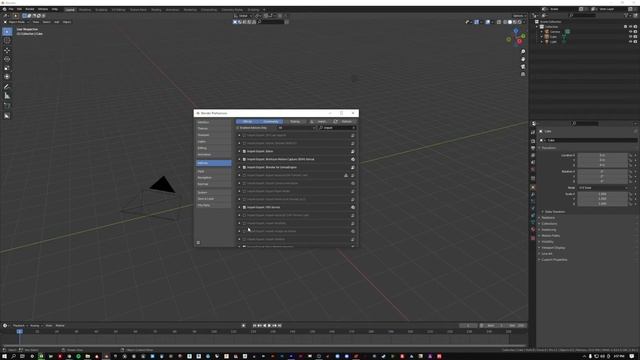Viewport: 640px width, 360px height.
Task: Select the Annotate tool
Action: tap(7, 87)
